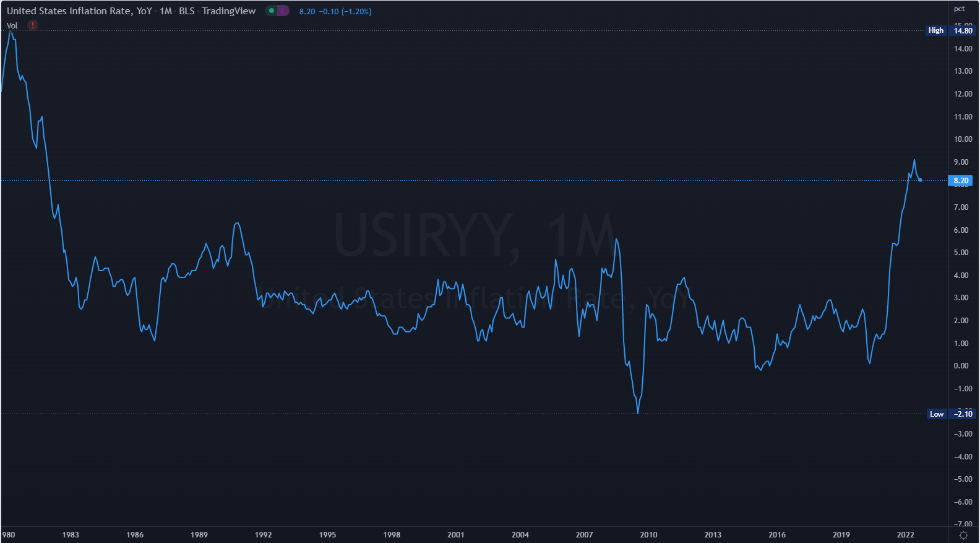Viewport: 980px width, 543px height.
Task: Click the −0.10 (−1.20%) change value
Action: click(345, 12)
